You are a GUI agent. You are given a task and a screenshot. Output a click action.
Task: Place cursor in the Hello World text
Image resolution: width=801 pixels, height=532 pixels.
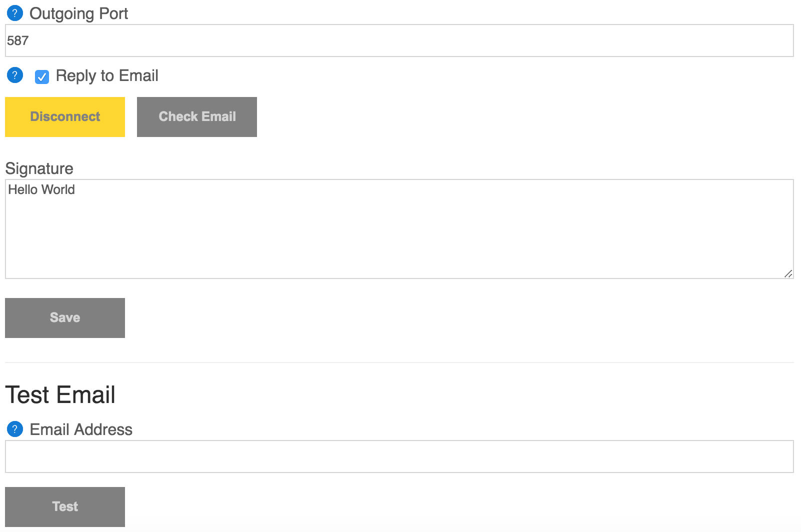[x=41, y=189]
